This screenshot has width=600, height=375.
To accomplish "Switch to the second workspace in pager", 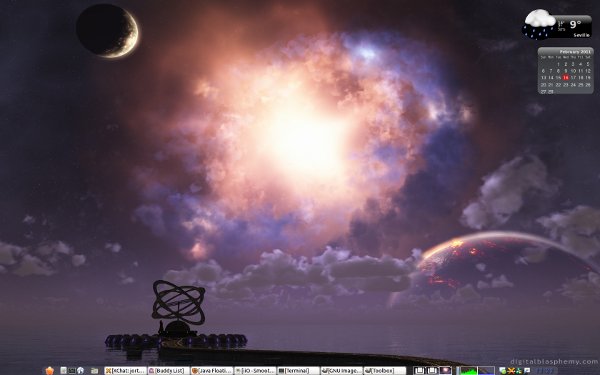I will click(x=432, y=370).
